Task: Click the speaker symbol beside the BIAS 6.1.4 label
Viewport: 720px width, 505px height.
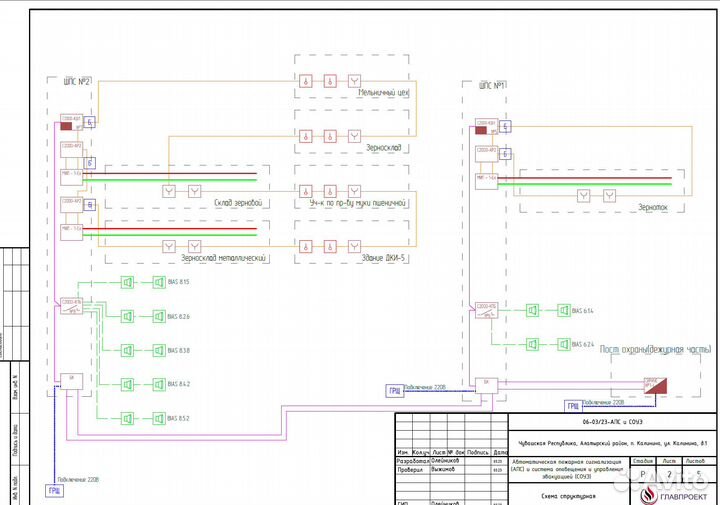Action: click(x=563, y=311)
